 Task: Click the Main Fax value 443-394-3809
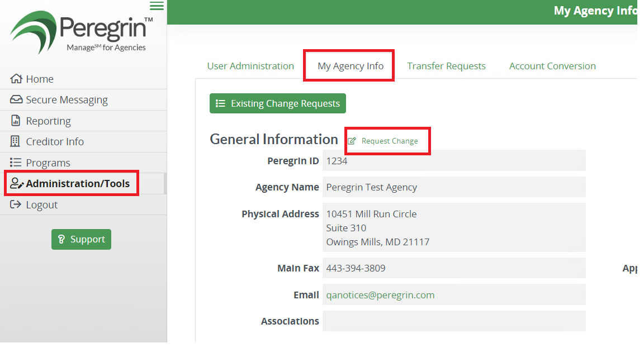point(356,268)
